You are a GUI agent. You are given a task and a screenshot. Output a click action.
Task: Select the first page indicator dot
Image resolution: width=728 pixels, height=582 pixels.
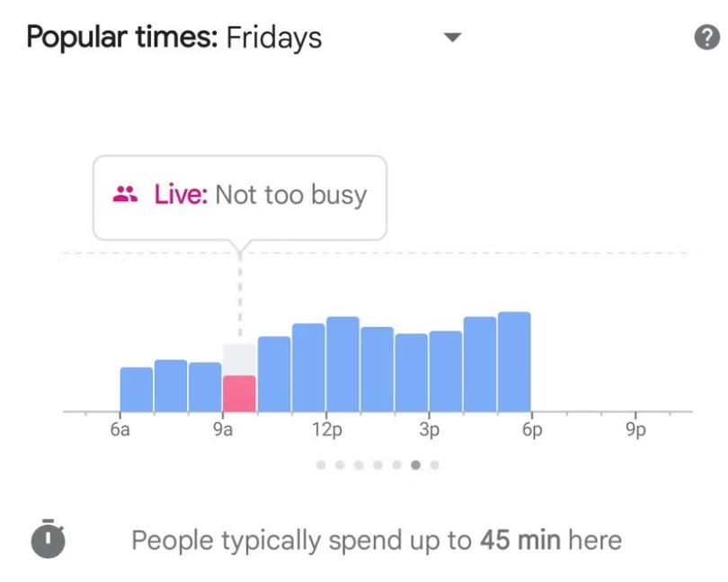(321, 464)
